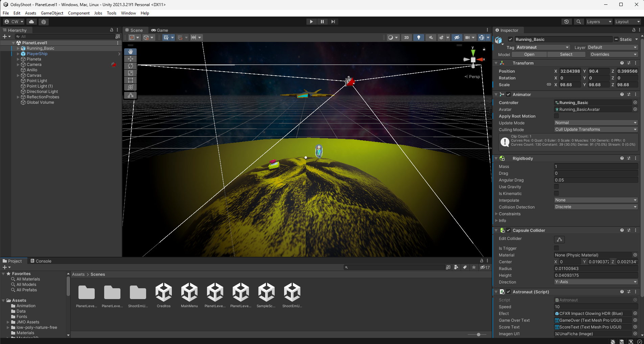Open the Layout dropdown
The height and width of the screenshot is (344, 644).
click(627, 22)
